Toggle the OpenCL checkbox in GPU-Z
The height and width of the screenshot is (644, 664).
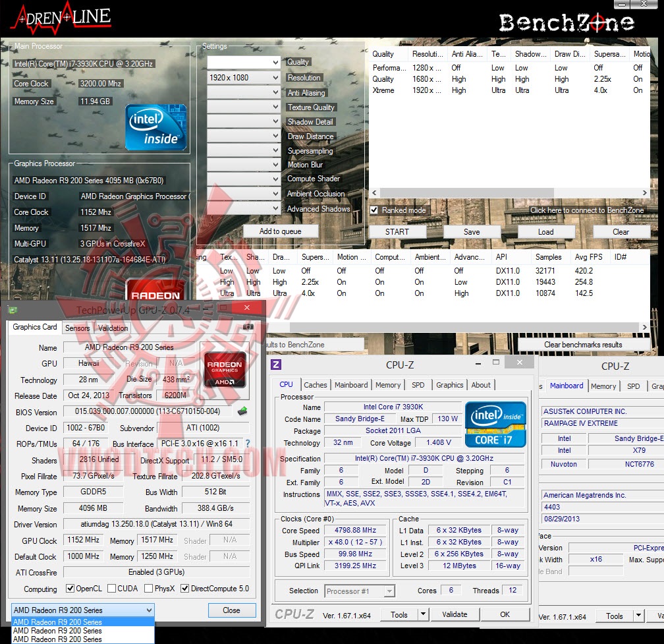pos(70,589)
